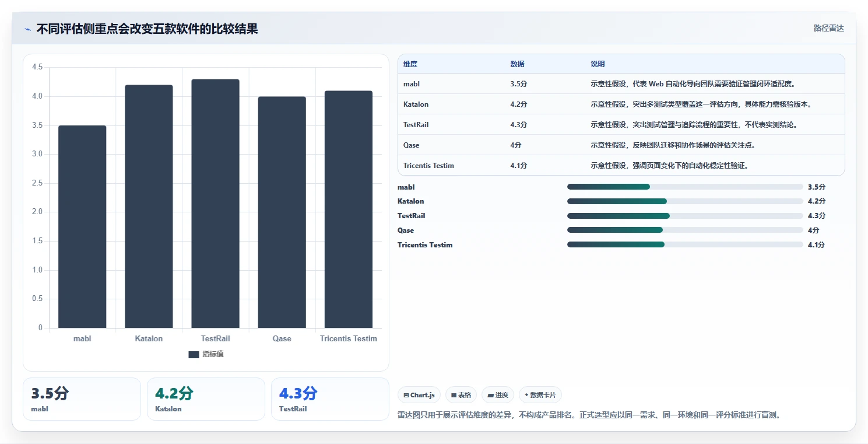Open the 4.3分 TestRail stat card
The image size is (868, 444).
(330, 399)
